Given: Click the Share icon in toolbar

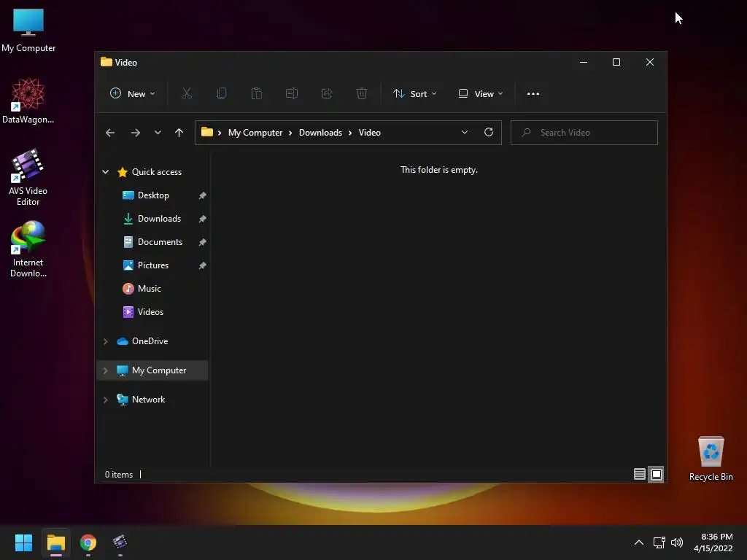Looking at the screenshot, I should tap(326, 94).
